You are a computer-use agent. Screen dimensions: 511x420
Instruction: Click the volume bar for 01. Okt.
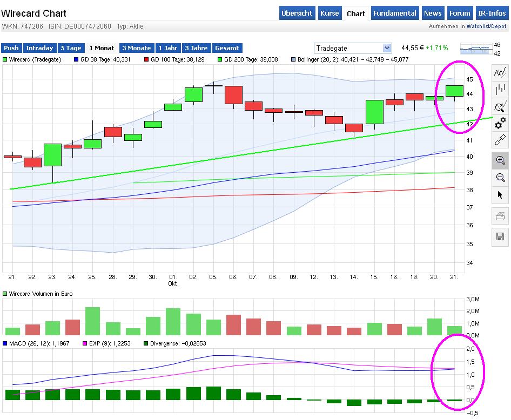point(173,322)
